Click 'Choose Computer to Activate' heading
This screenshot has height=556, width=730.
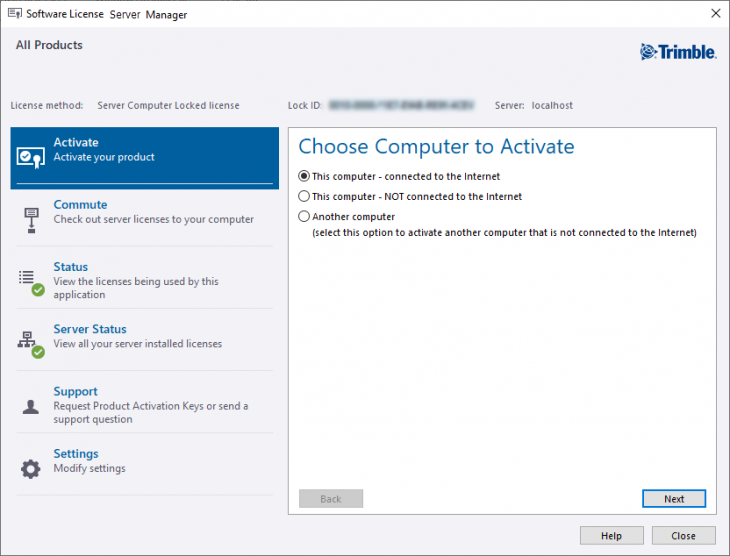pos(436,147)
